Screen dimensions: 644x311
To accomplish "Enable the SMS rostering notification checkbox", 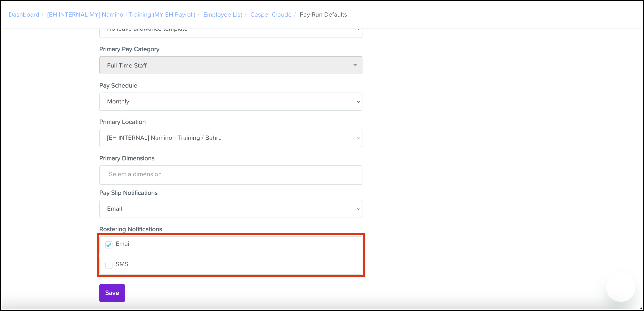I will click(x=109, y=265).
